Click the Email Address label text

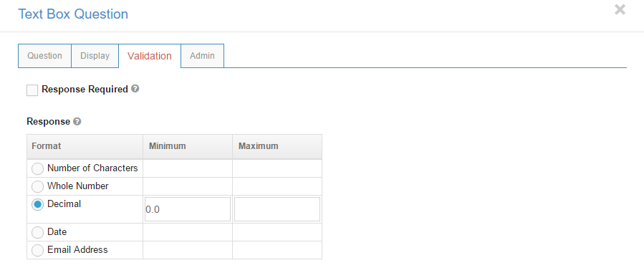tap(77, 249)
